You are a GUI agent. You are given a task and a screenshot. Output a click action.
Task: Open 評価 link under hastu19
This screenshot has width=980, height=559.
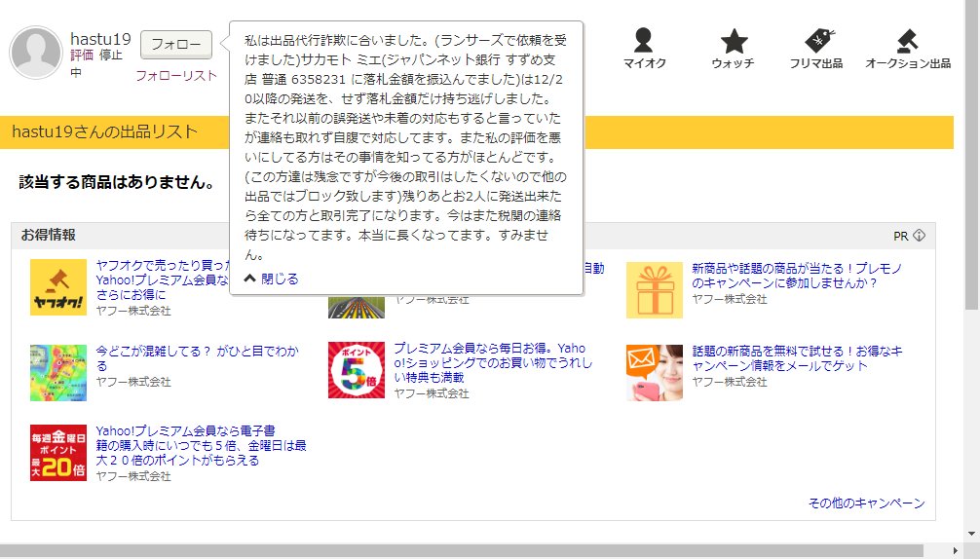point(82,55)
